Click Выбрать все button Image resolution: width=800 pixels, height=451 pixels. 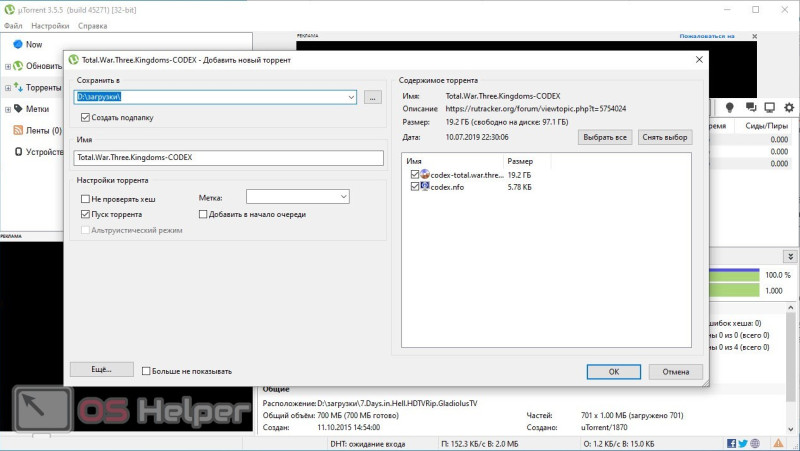605,137
